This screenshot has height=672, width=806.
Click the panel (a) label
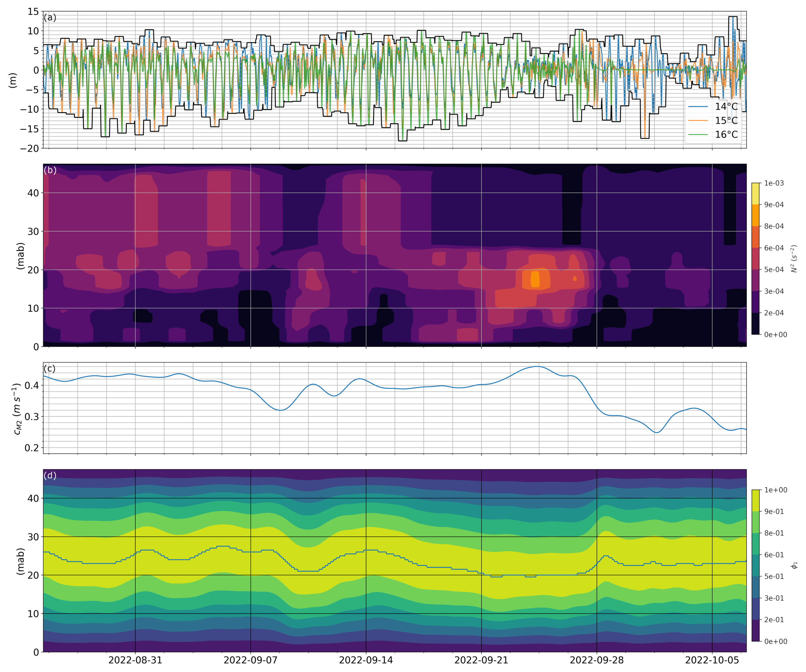point(50,18)
